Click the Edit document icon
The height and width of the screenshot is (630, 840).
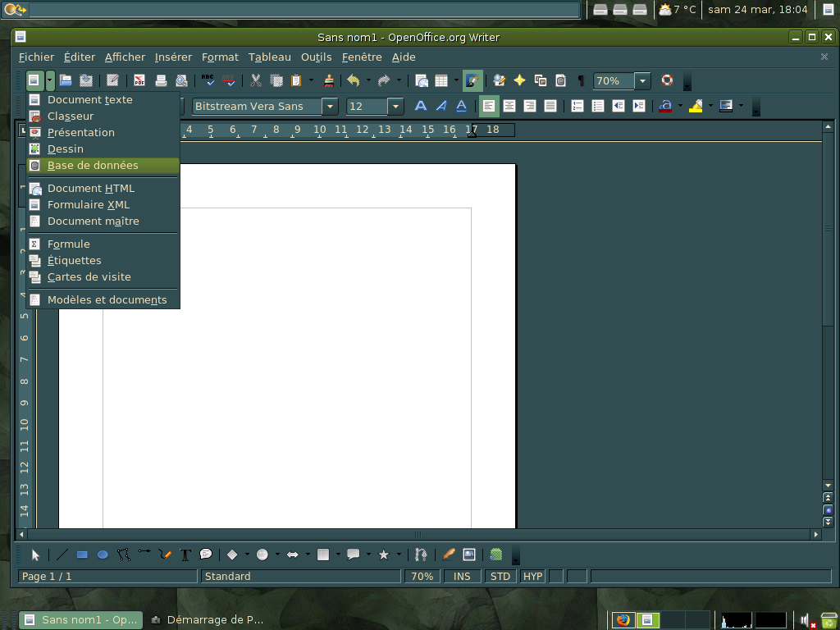[112, 80]
